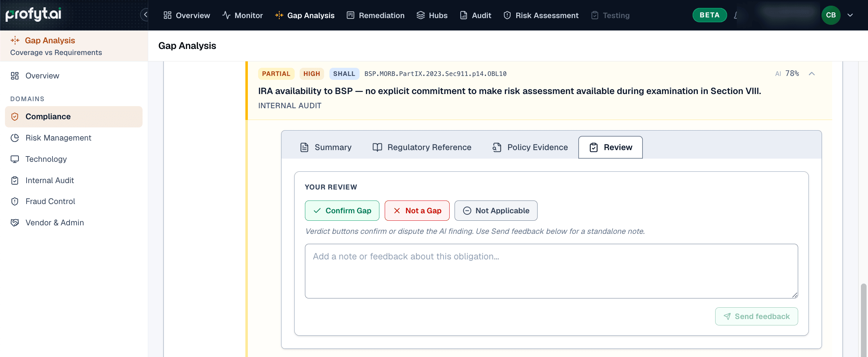The image size is (868, 357).
Task: Click the Audit document icon
Action: 463,15
